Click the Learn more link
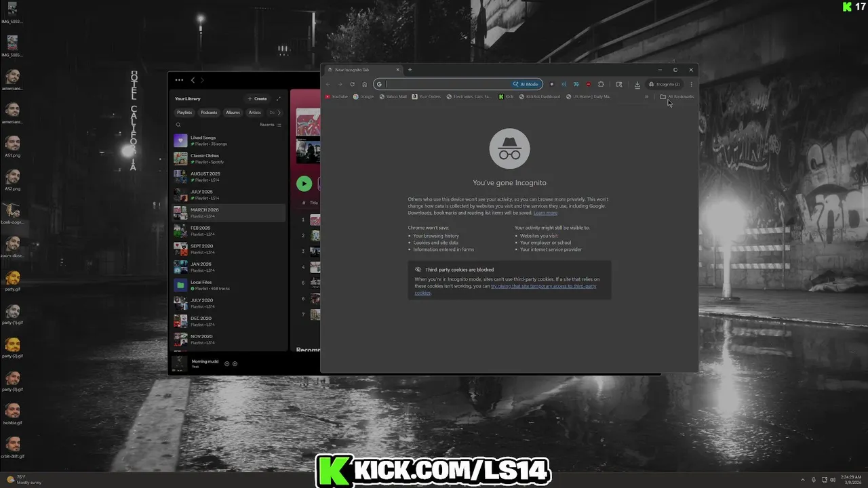 pos(545,213)
